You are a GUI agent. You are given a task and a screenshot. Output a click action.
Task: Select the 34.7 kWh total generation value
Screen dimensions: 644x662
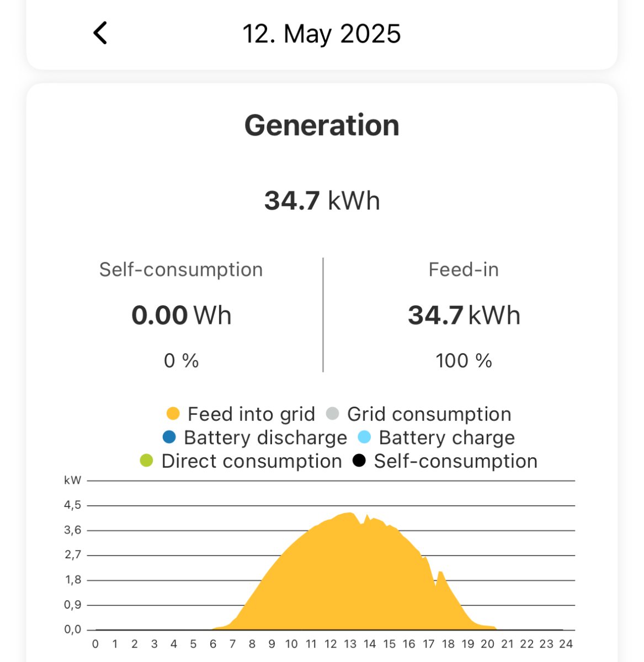pos(322,200)
